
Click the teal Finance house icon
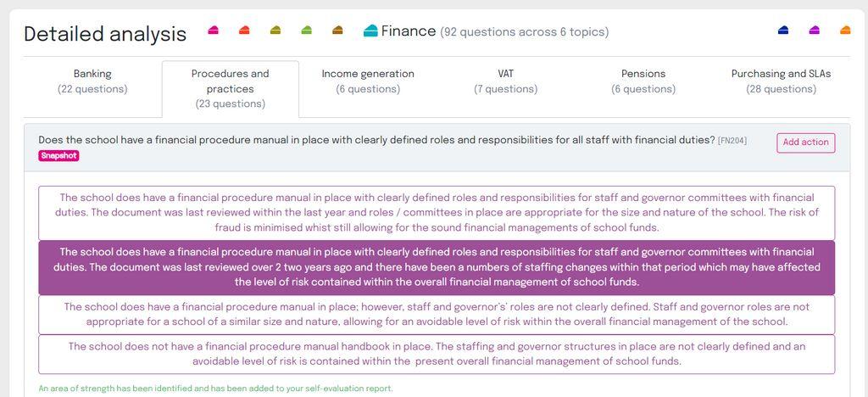371,31
